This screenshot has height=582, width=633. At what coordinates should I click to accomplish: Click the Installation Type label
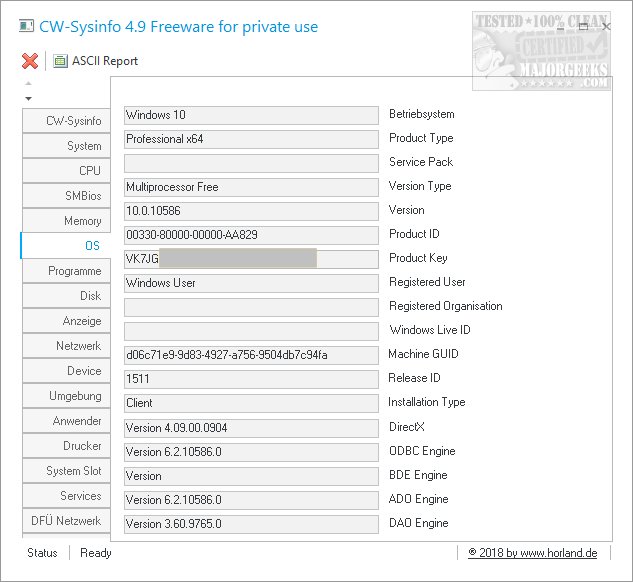[x=427, y=402]
